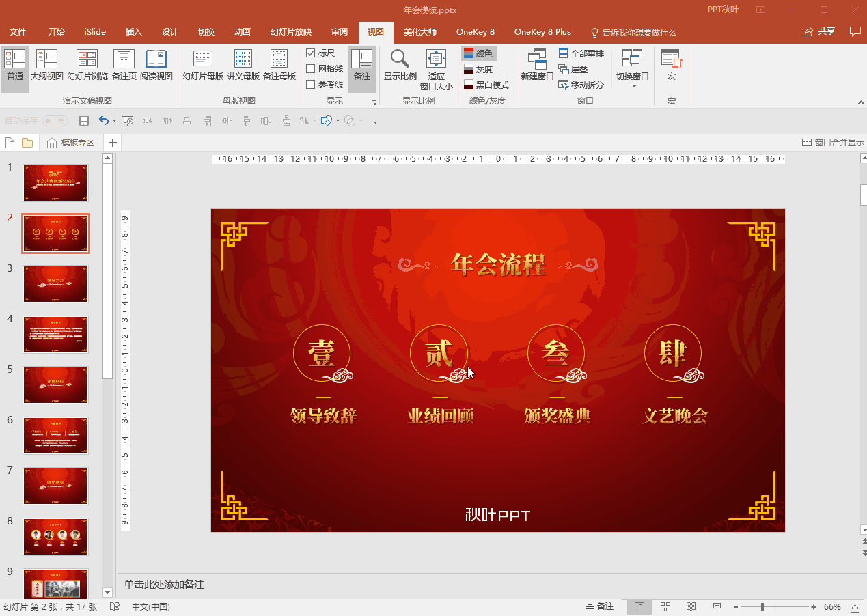867x616 pixels.
Task: Switch to the iSlide tab
Action: pos(95,32)
